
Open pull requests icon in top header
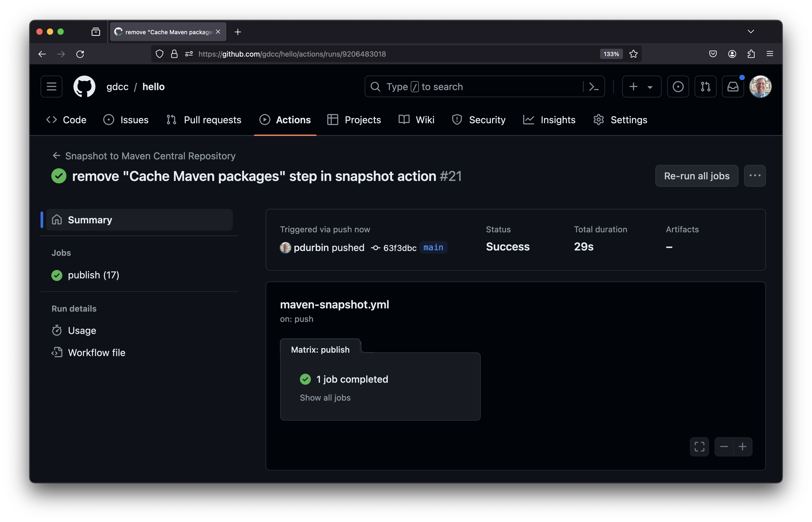coord(705,87)
